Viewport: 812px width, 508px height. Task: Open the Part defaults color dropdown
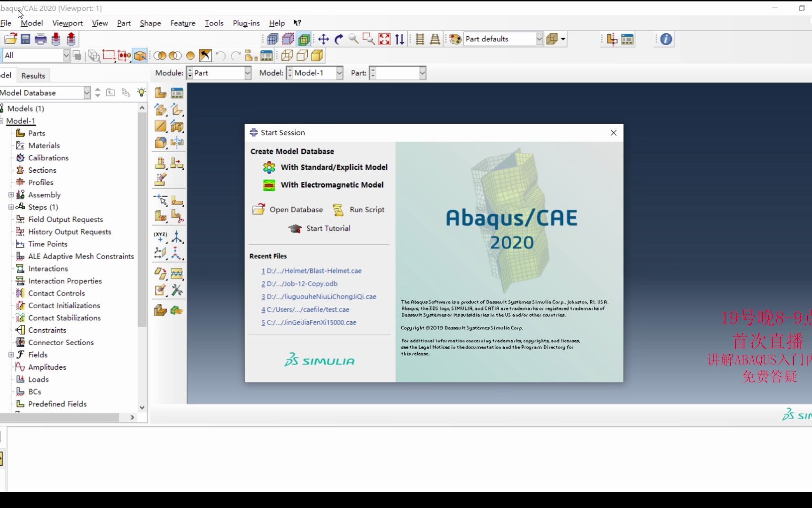click(539, 39)
